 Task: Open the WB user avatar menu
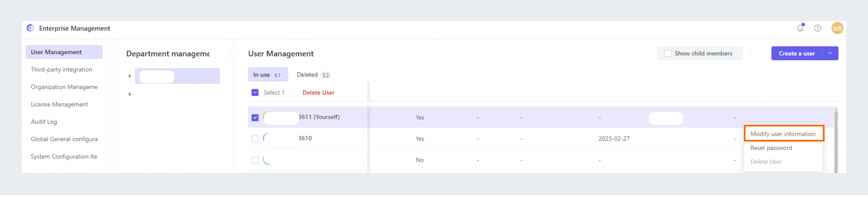(x=837, y=28)
